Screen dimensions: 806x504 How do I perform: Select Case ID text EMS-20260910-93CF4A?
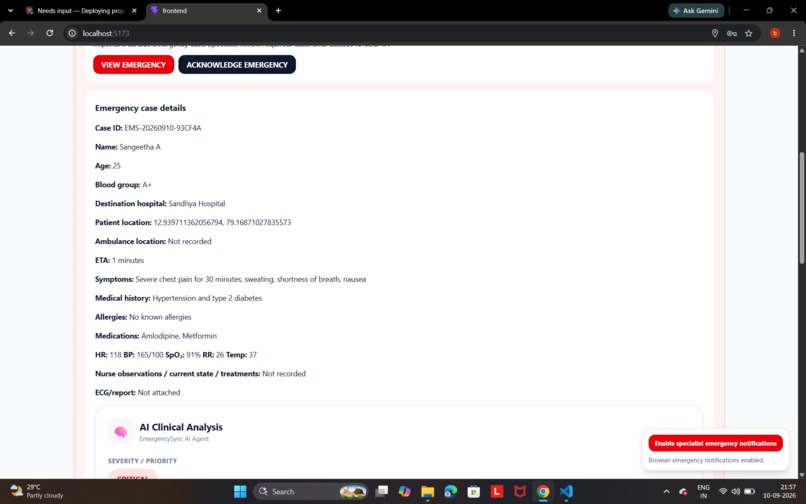coord(163,128)
